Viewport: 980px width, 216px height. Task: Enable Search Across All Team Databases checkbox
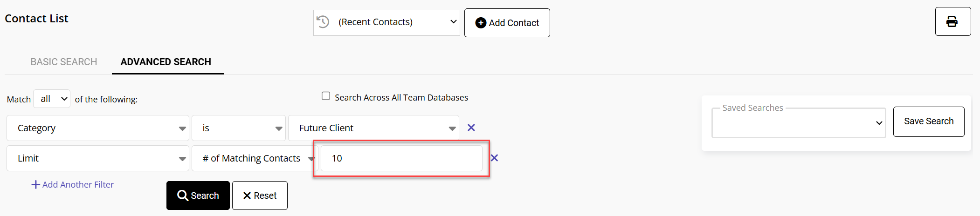[326, 96]
